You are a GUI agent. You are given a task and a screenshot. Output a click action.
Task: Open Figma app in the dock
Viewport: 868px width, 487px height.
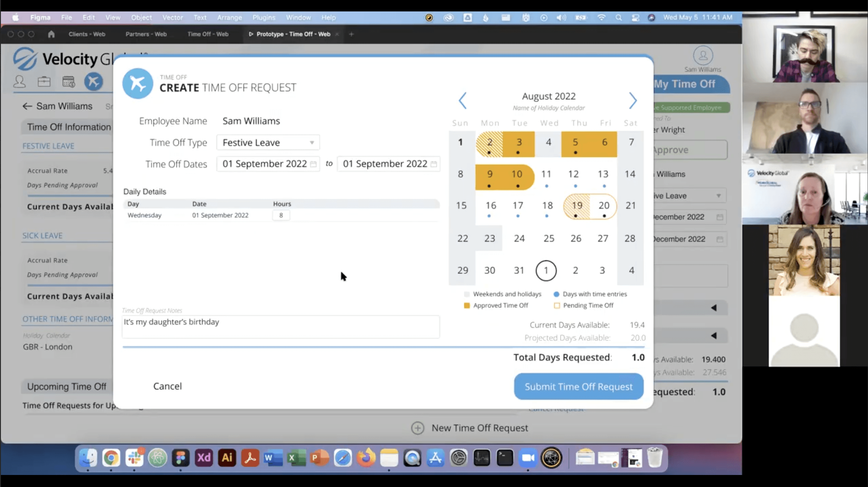coord(181,458)
